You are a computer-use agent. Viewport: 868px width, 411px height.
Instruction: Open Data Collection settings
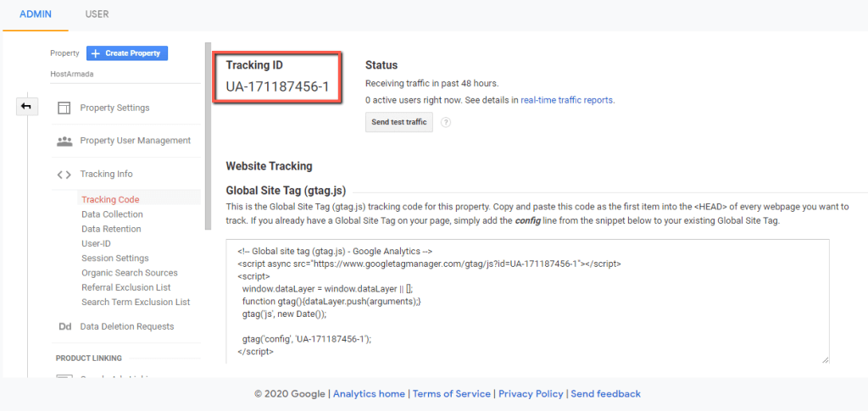(112, 214)
